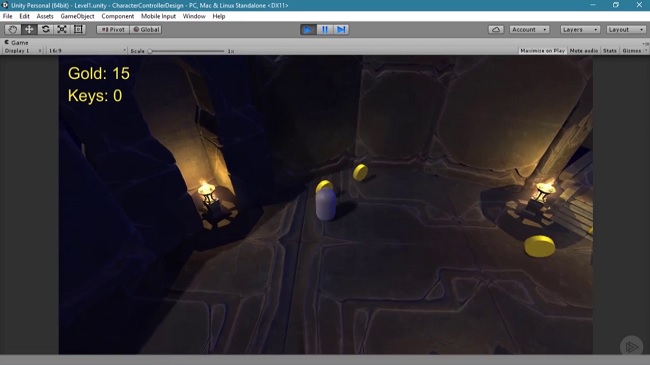The height and width of the screenshot is (365, 650).
Task: Select the Scale tool
Action: tap(62, 29)
